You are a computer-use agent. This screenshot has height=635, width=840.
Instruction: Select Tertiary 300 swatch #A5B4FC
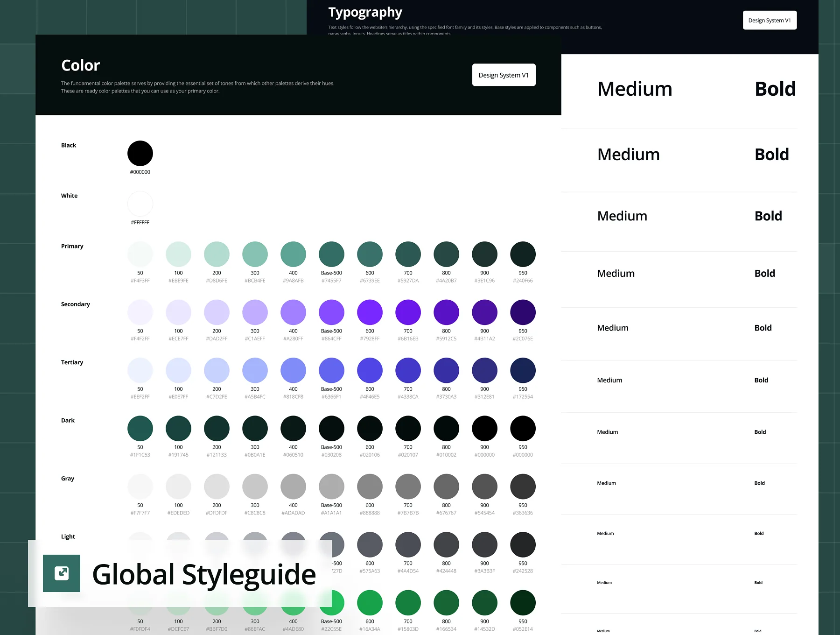(x=255, y=370)
